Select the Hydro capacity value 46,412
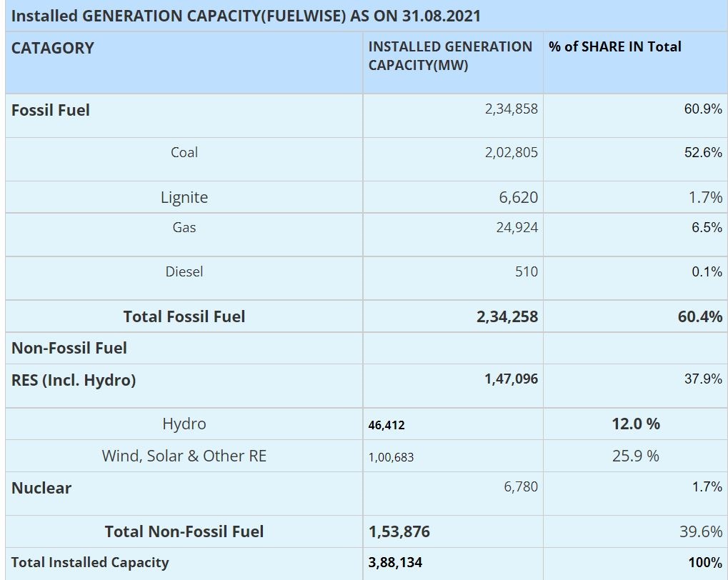This screenshot has width=728, height=580. click(x=387, y=425)
